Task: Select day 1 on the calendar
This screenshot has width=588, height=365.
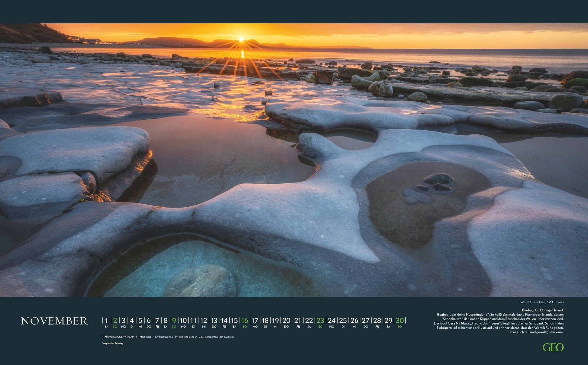Action: click(106, 320)
